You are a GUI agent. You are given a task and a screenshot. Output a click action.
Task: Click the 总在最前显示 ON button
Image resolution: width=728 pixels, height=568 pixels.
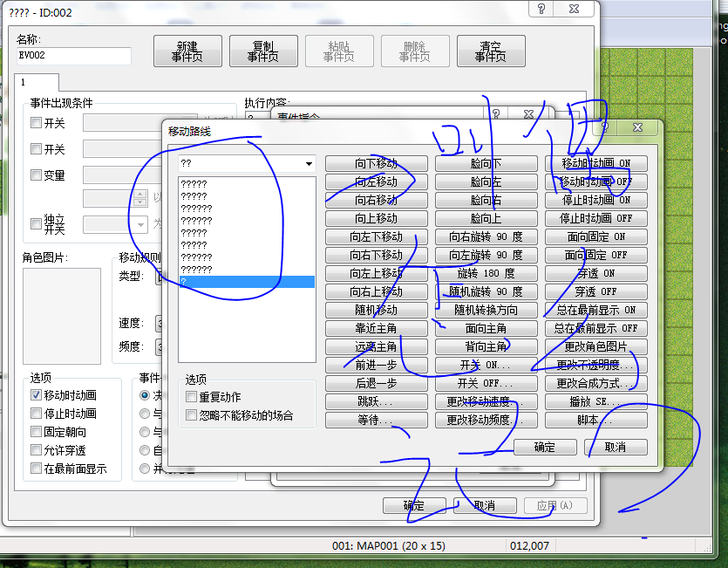pyautogui.click(x=596, y=310)
